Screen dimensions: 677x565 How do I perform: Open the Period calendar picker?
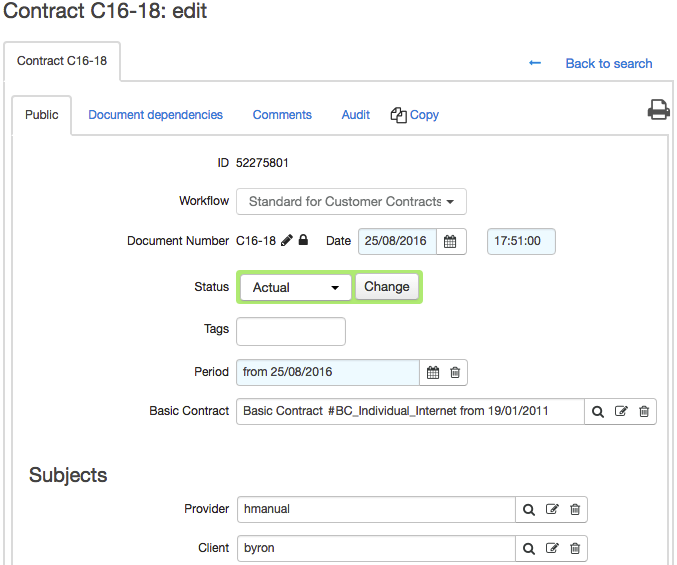(433, 372)
